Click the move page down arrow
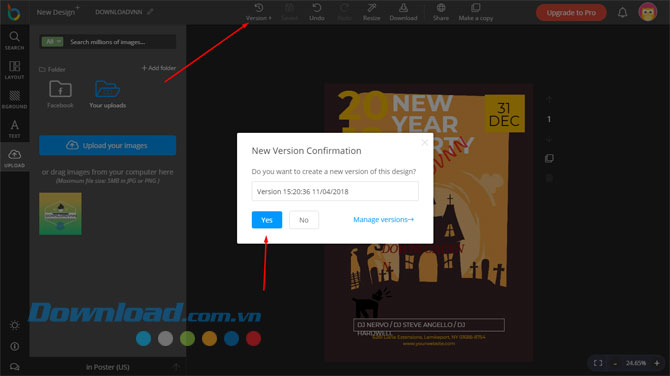The image size is (670, 376). [x=549, y=140]
